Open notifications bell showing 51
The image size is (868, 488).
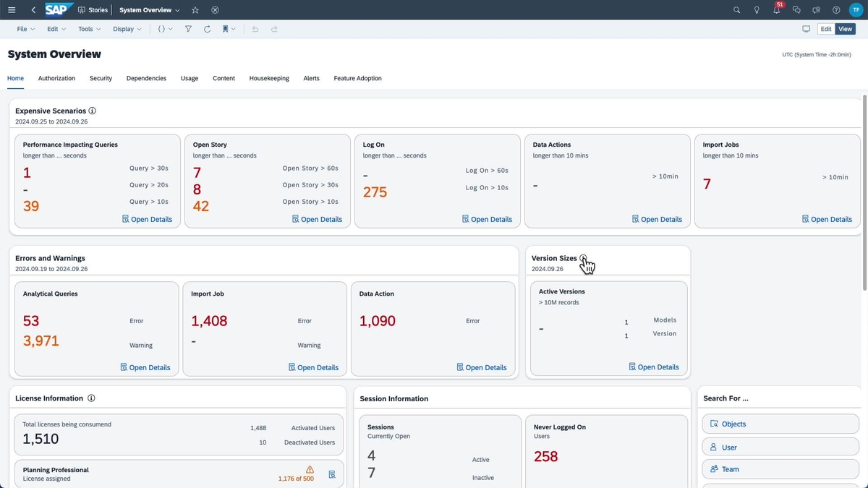[x=777, y=9]
